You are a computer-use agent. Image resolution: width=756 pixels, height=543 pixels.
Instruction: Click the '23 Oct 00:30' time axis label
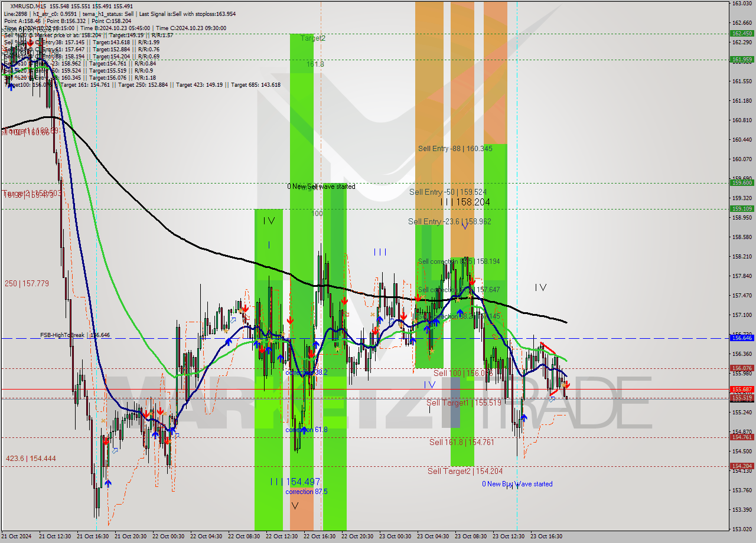[x=395, y=537]
